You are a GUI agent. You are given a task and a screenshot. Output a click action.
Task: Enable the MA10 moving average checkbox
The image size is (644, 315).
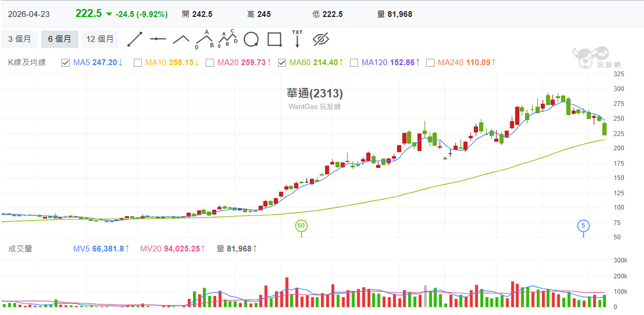pos(137,62)
